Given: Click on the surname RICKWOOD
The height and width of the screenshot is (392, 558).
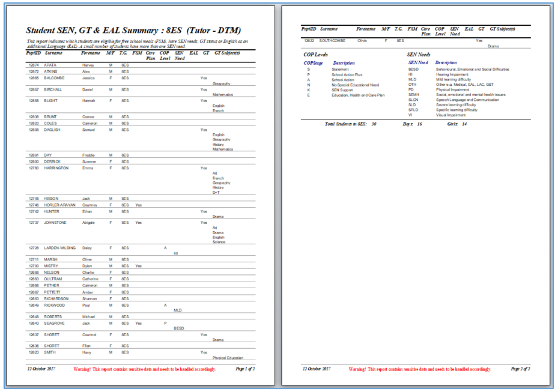Looking at the screenshot, I should coord(55,306).
